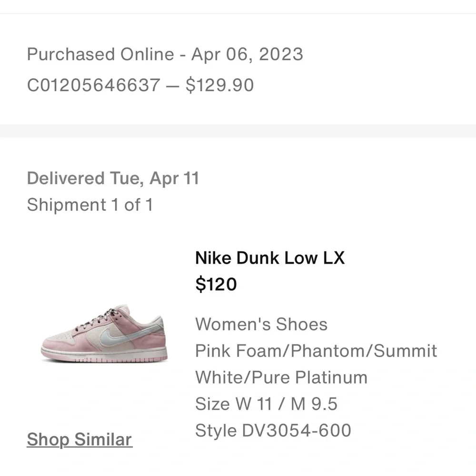Select the Size W 11 / M 9.5 text

266,404
